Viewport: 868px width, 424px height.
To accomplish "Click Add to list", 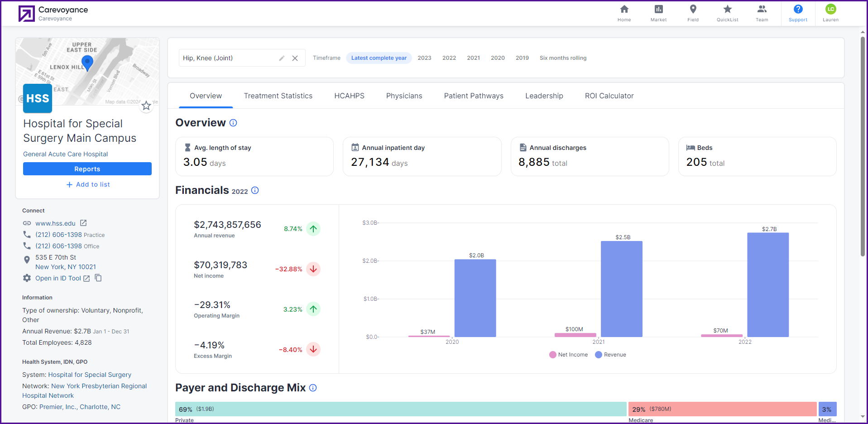I will (88, 184).
